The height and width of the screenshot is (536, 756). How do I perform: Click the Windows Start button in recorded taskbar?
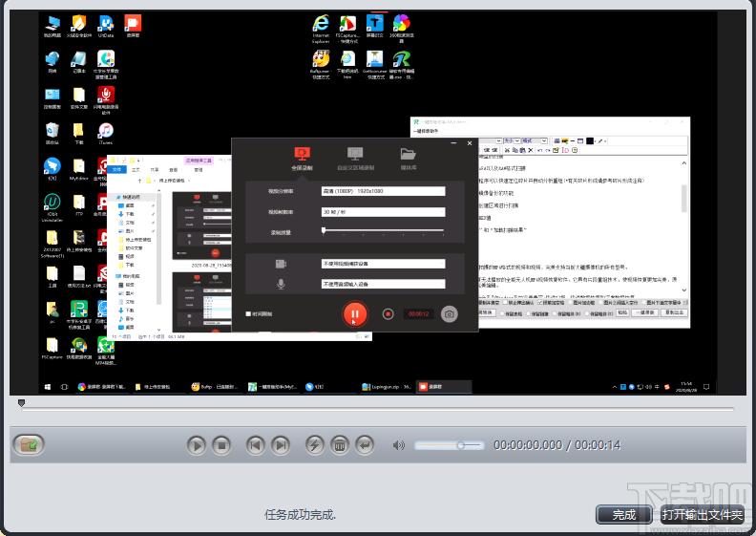[x=48, y=386]
